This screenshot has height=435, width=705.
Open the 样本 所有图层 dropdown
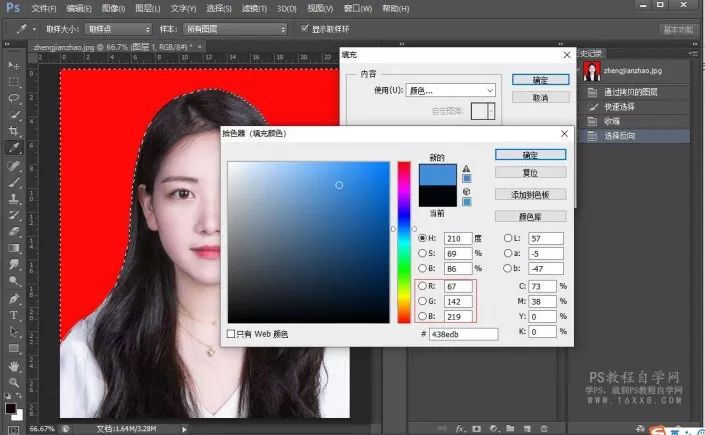pyautogui.click(x=235, y=29)
